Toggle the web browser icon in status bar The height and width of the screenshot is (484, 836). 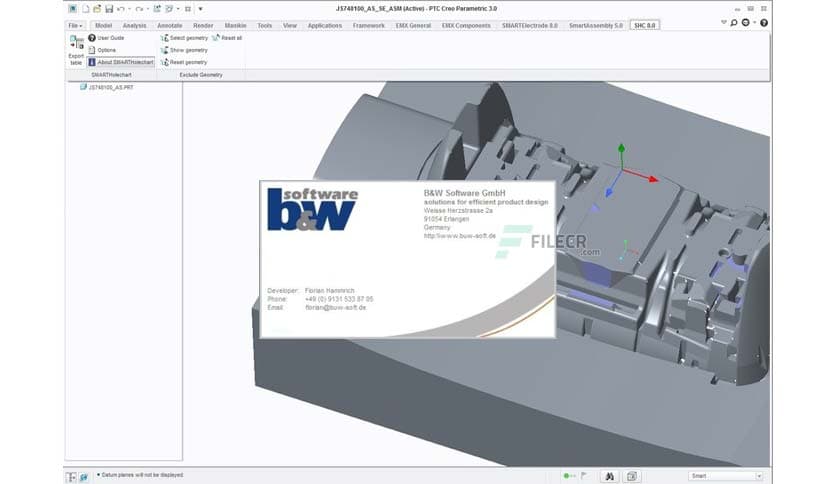pos(84,477)
